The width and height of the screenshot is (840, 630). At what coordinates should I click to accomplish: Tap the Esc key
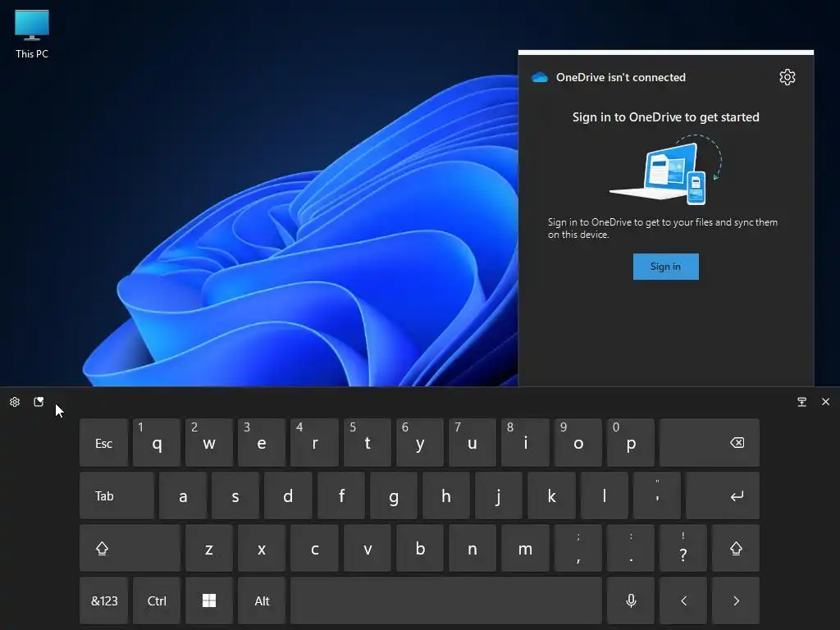(104, 442)
